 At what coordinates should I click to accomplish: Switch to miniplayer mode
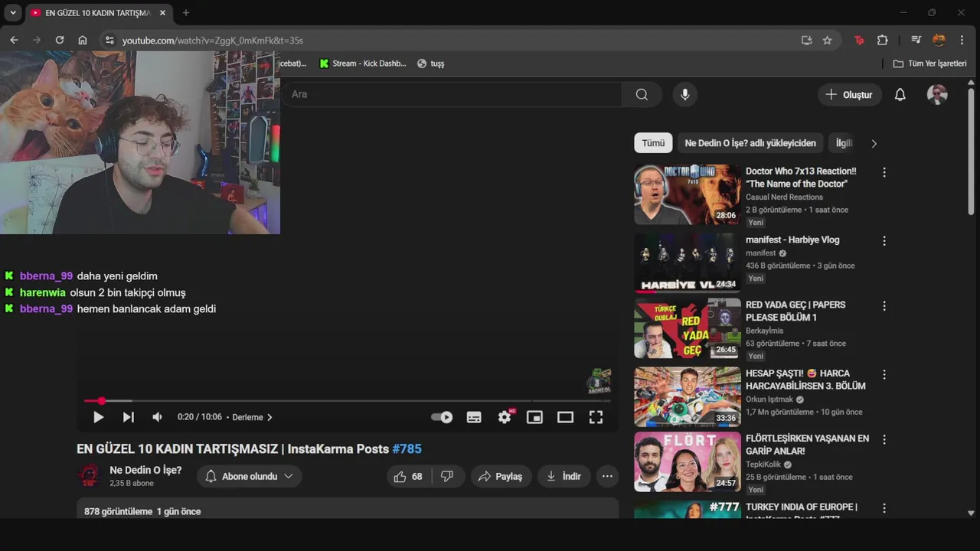pos(534,417)
